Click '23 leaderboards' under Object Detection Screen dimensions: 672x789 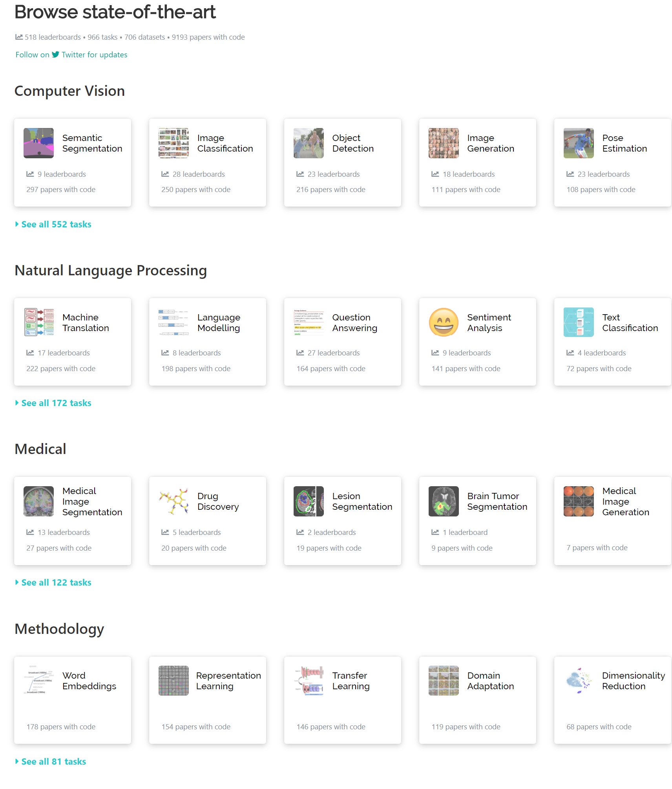[x=334, y=174]
